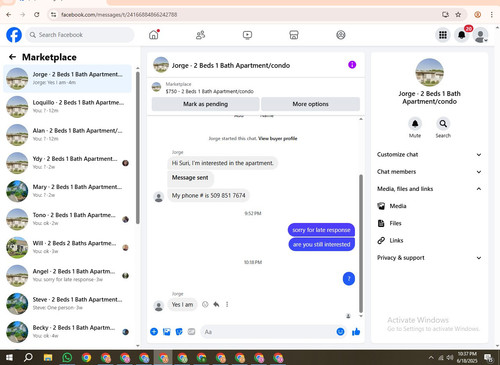Attach a photo using the image icon
The width and height of the screenshot is (500, 365).
pos(167,331)
